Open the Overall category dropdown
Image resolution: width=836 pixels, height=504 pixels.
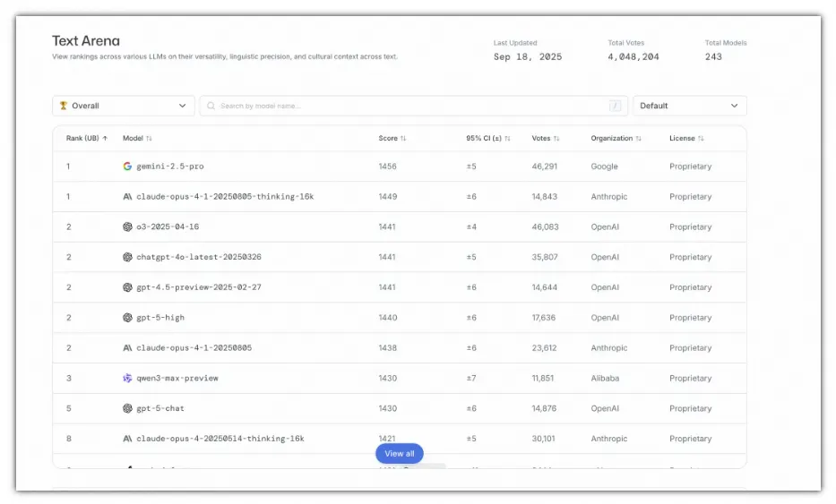pos(124,106)
